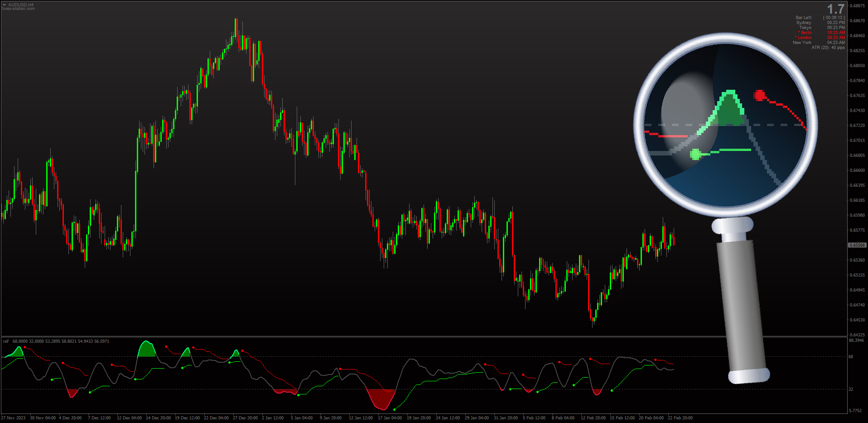Click the current price tag 0.65566
The height and width of the screenshot is (423, 868).
(x=857, y=245)
